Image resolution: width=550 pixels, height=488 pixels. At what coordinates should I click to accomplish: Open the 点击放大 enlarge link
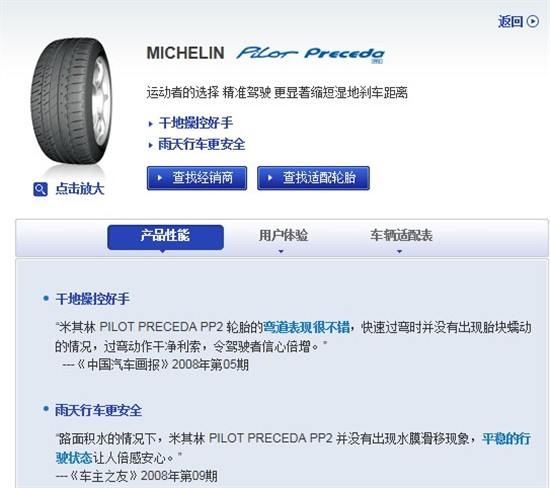click(x=80, y=189)
